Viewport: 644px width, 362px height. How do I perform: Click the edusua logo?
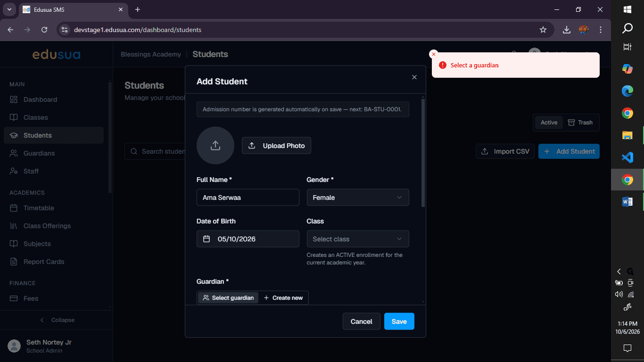click(56, 55)
